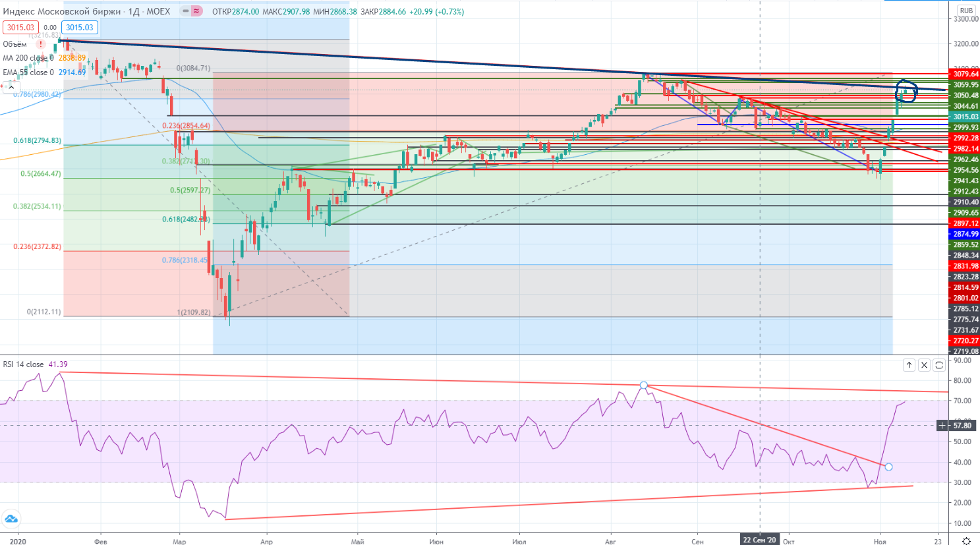Click the red 3079.64 price level label
The width and height of the screenshot is (980, 545).
pos(965,74)
